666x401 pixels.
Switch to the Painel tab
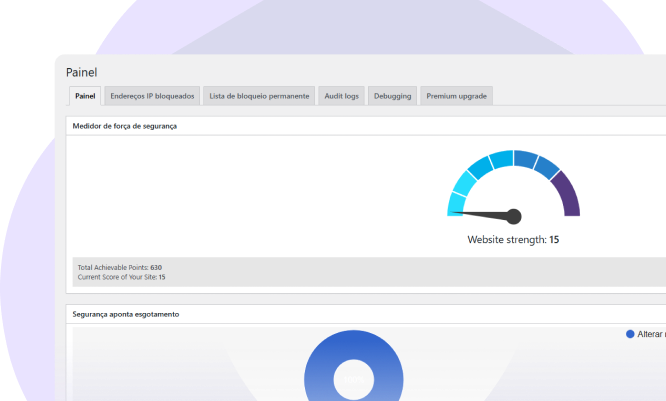pos(85,96)
